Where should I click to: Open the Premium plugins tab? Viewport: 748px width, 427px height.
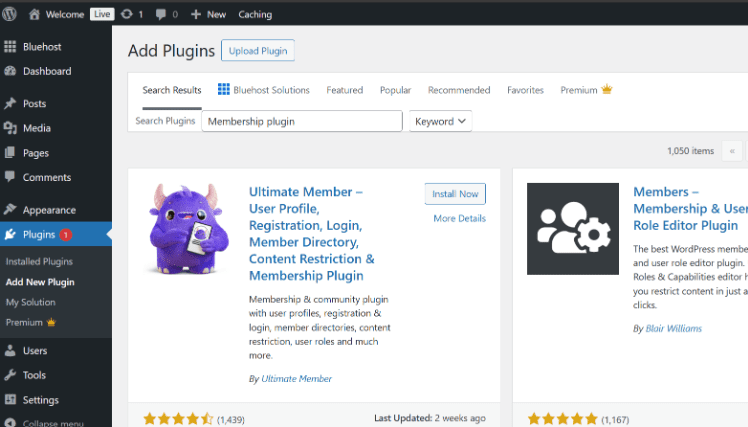point(586,90)
